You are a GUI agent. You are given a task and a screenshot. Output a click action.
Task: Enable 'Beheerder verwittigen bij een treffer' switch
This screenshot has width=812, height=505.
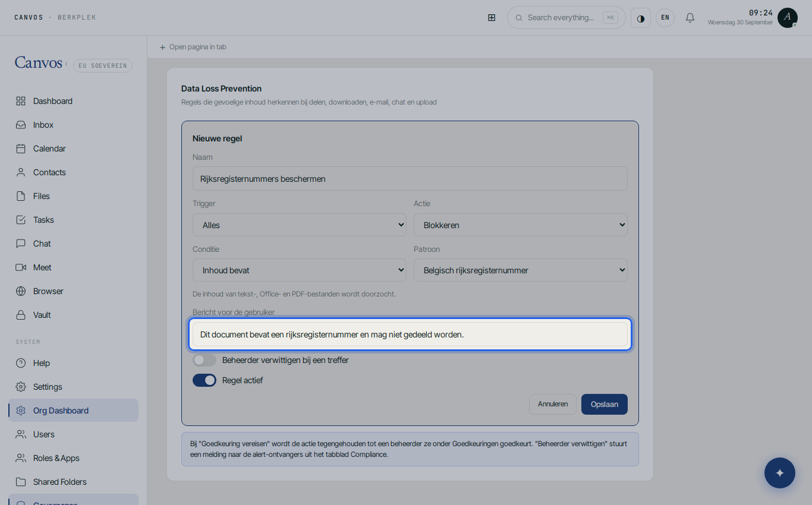click(x=204, y=360)
